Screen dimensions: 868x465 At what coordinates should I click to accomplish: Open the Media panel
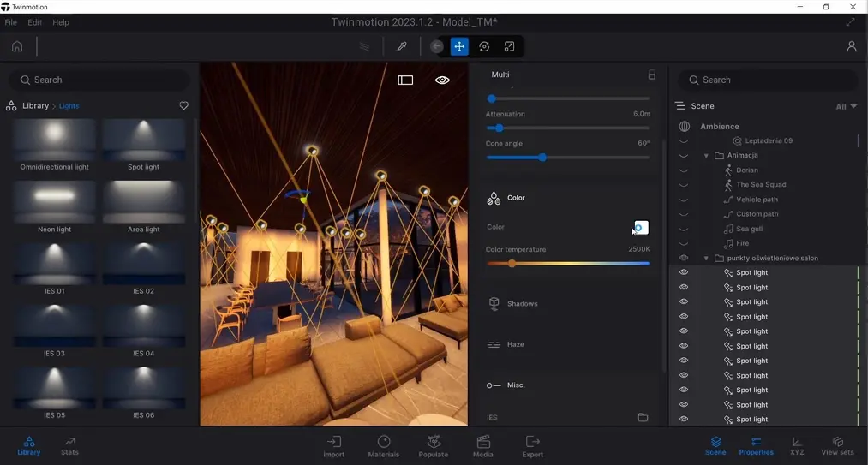pyautogui.click(x=482, y=447)
